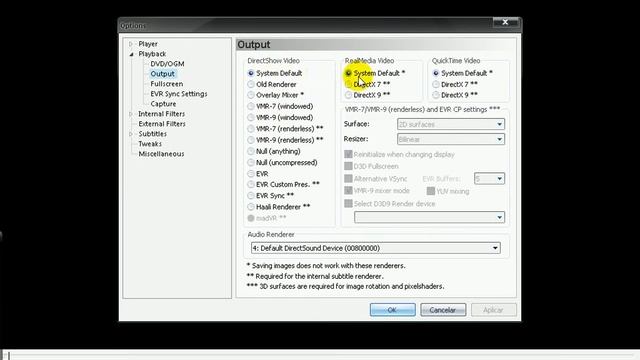Select External Filters in tree
Image resolution: width=640 pixels, height=360 pixels.
pyautogui.click(x=162, y=124)
